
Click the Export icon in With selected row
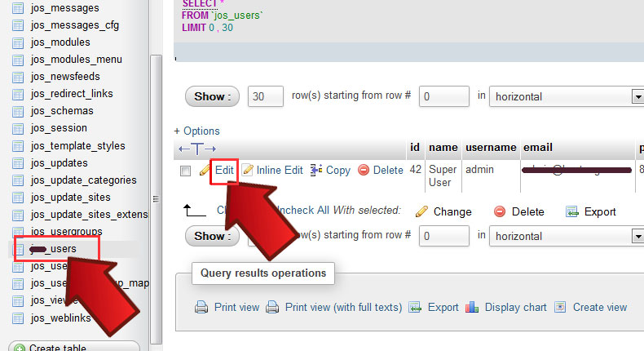point(572,211)
